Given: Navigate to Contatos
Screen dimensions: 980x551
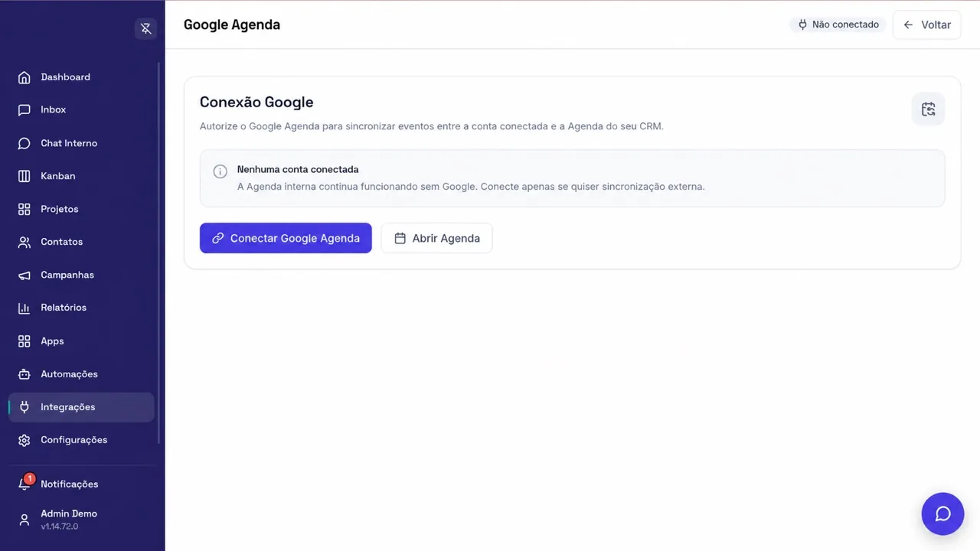Looking at the screenshot, I should (x=81, y=242).
